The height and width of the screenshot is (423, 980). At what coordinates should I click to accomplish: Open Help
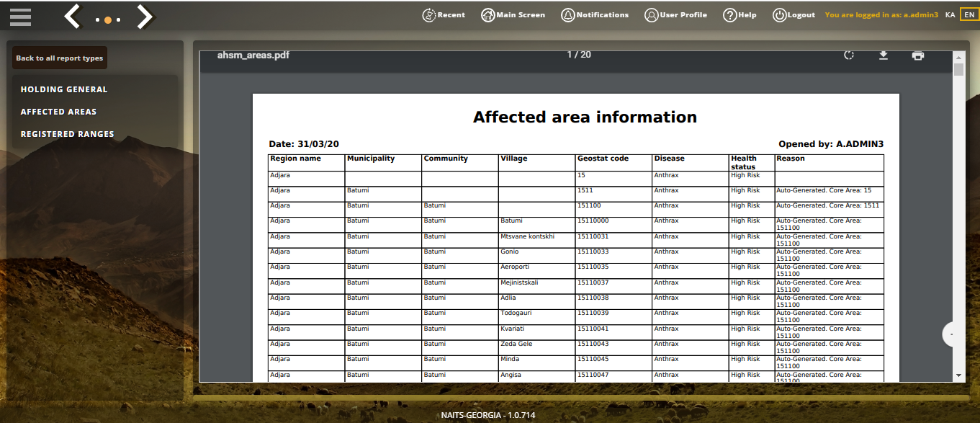point(740,15)
